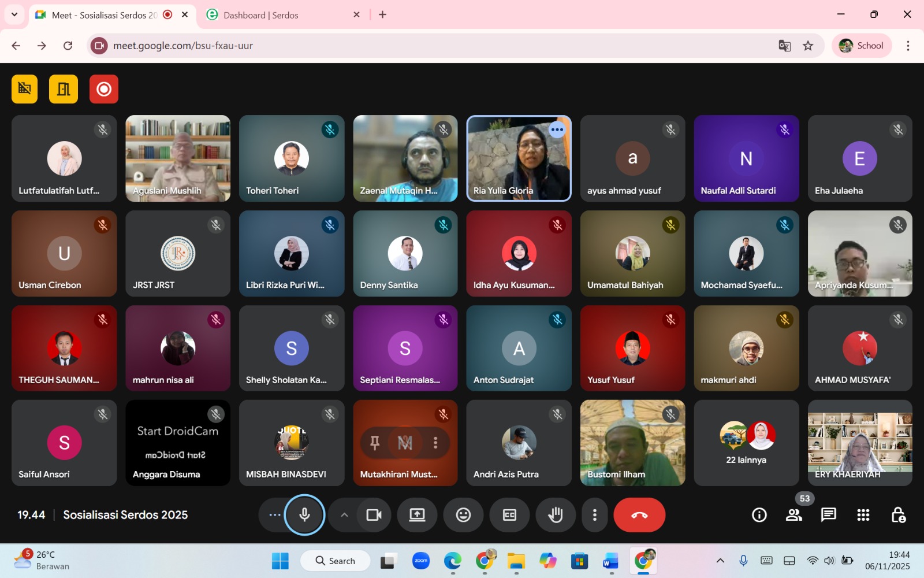Open the tab search dropdown arrow
This screenshot has height=578, width=924.
click(14, 14)
